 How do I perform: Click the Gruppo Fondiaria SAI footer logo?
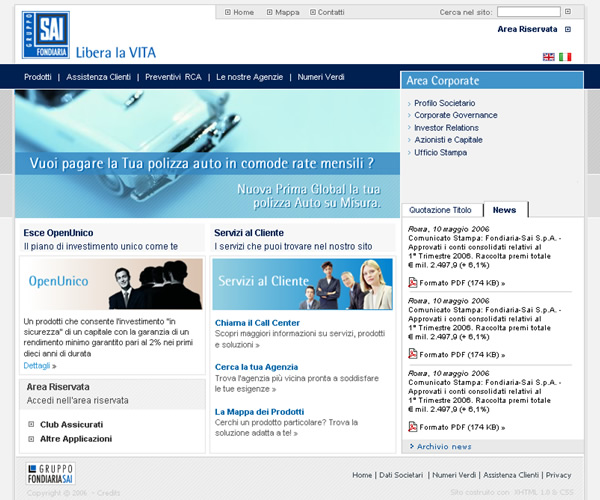(51, 474)
